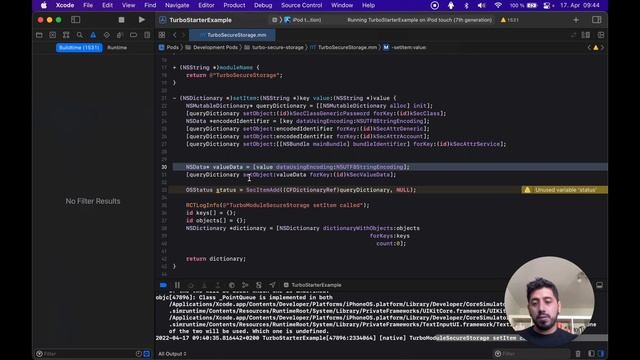Screen dimensions: 640x360
Task: Choose the iPod touch run destination
Action: pos(303,20)
